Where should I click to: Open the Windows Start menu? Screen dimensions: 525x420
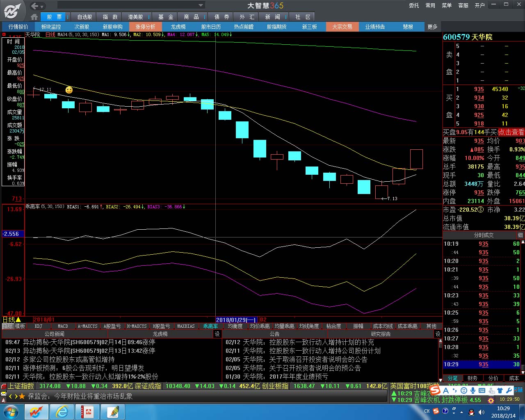coord(11,411)
